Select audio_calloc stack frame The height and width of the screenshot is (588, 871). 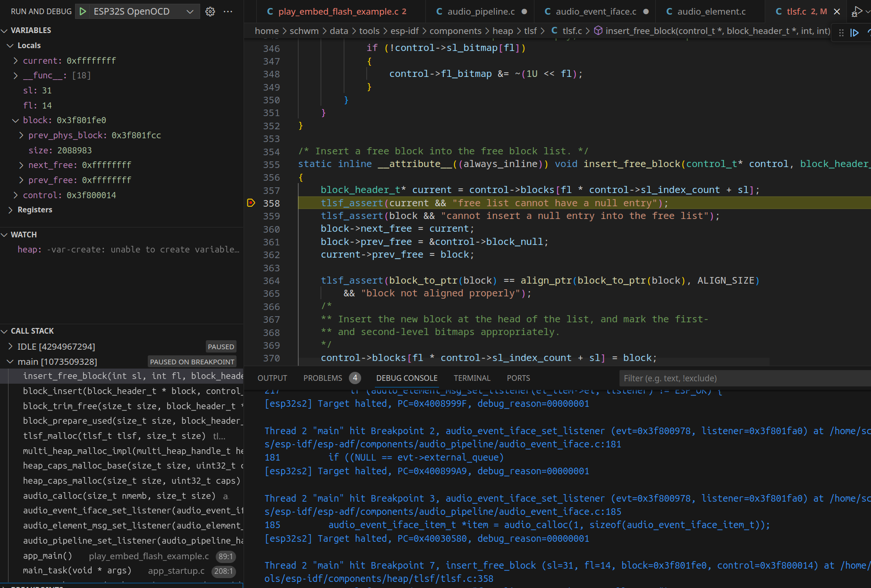coord(122,496)
